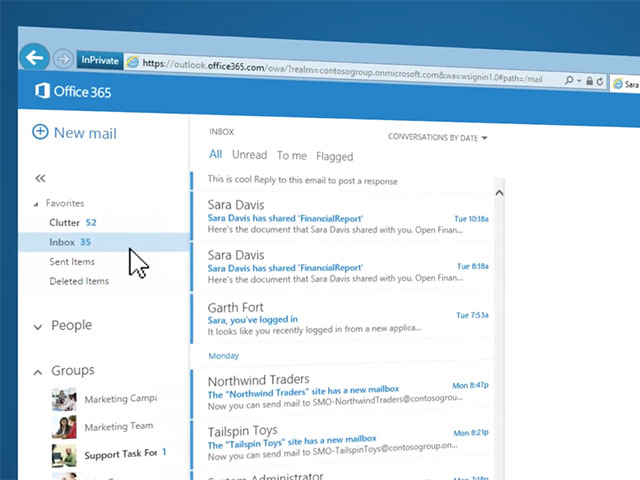640x480 pixels.
Task: Open the Tailspin Toys email
Action: click(342, 444)
